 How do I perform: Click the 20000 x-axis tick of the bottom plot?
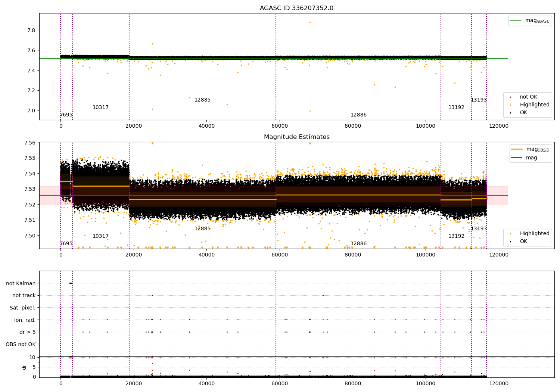pos(134,384)
